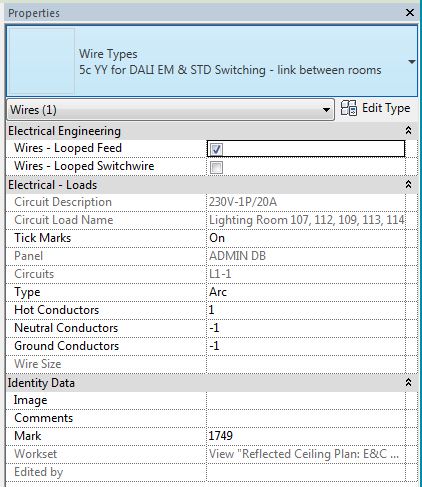Click the Workset value text

tap(304, 454)
